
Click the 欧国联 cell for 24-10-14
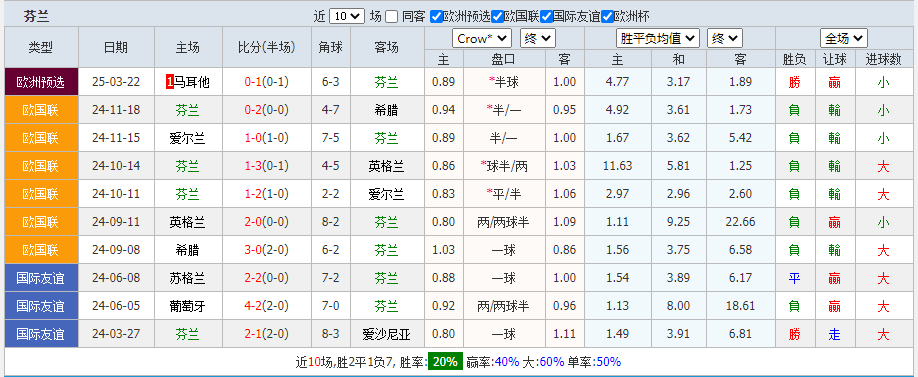click(41, 166)
